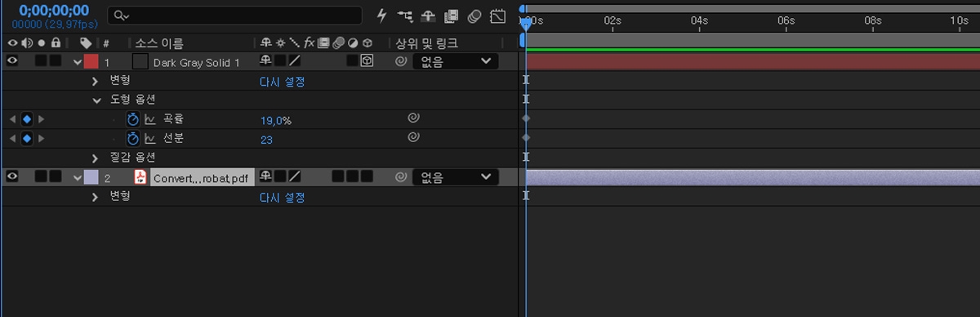Edit 곡률 value 19.0%
This screenshot has height=317, width=980.
click(276, 120)
